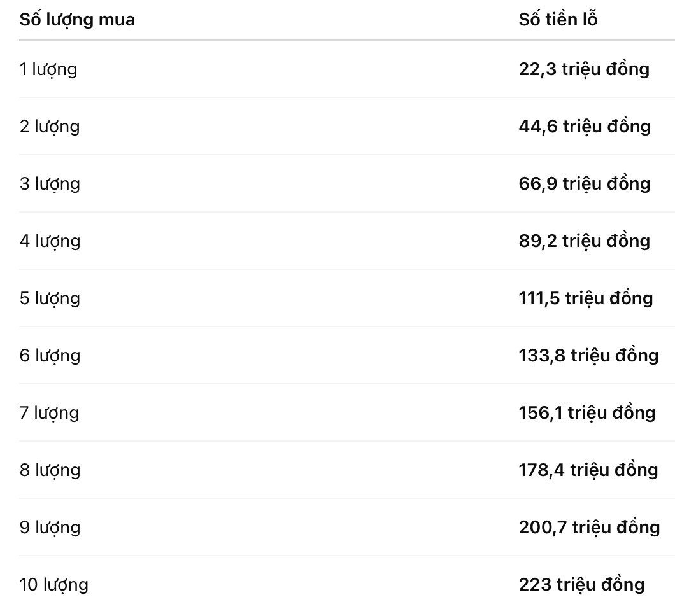Click the "133,8 triệu đồng" cell
Image resolution: width=675 pixels, height=616 pixels.
click(x=588, y=356)
